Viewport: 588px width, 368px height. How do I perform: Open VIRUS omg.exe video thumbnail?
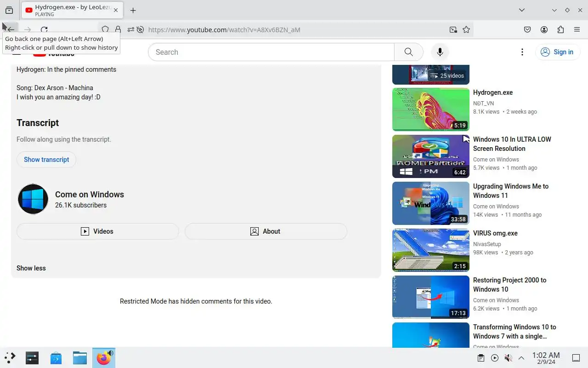pyautogui.click(x=431, y=250)
